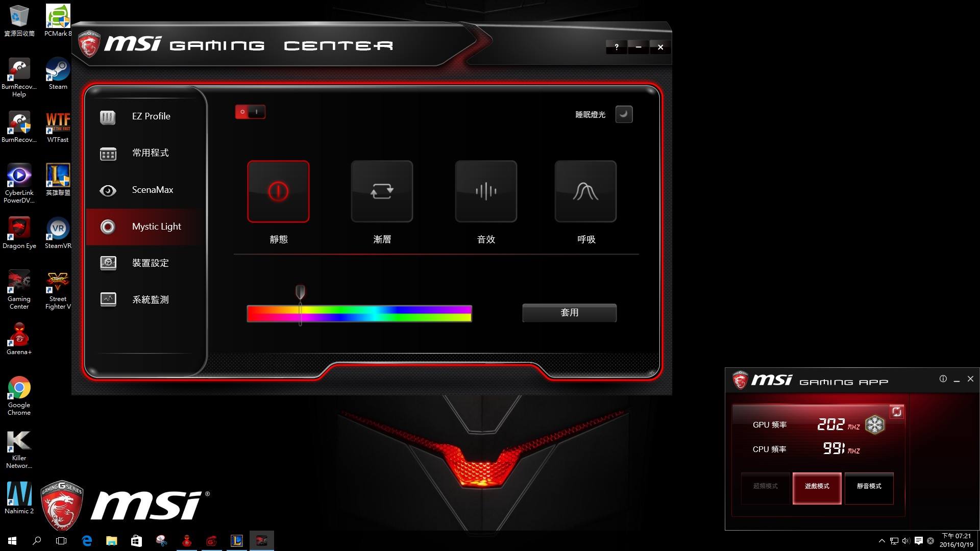Viewport: 980px width, 551px height.
Task: Click Killer Network desktop icon
Action: (x=19, y=449)
